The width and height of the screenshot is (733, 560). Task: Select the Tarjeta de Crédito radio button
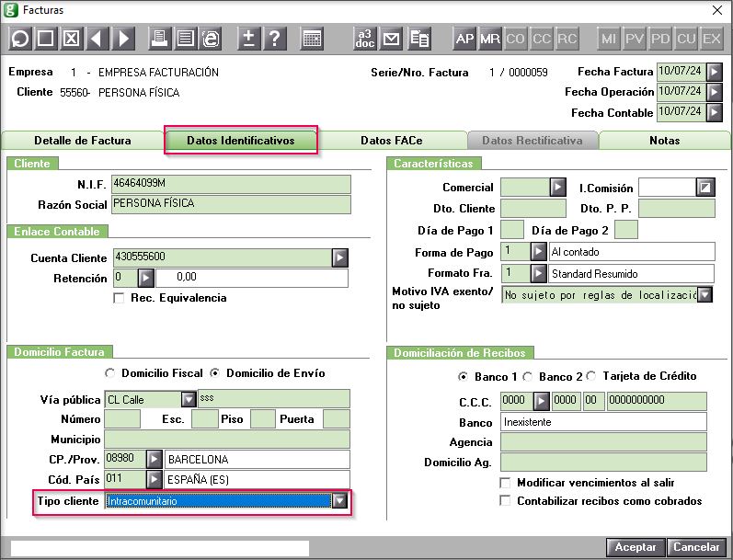tap(591, 376)
